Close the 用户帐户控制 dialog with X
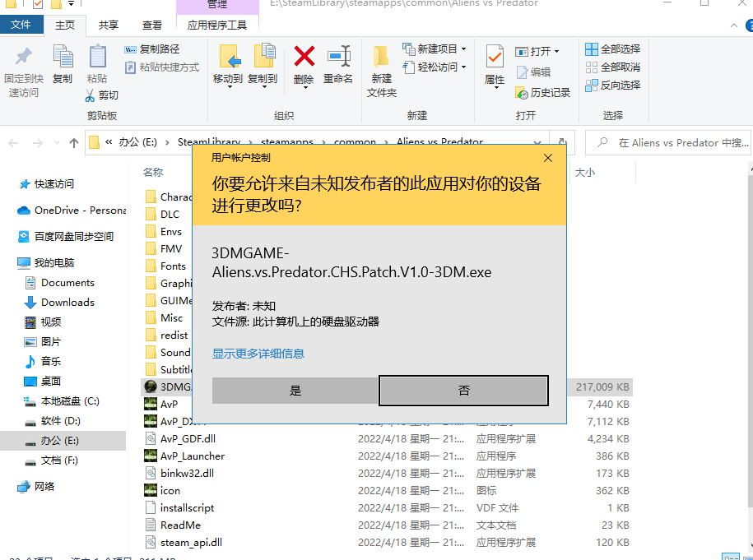 548,158
